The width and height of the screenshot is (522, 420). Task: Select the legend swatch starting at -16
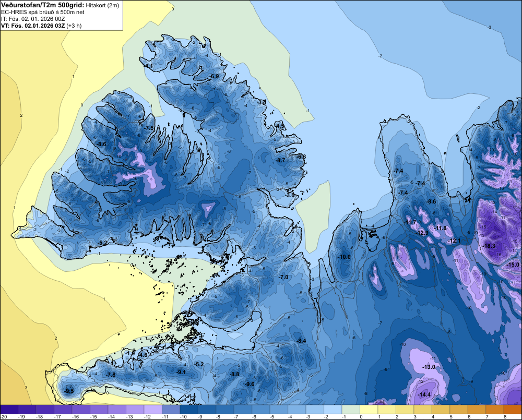coord(81,409)
